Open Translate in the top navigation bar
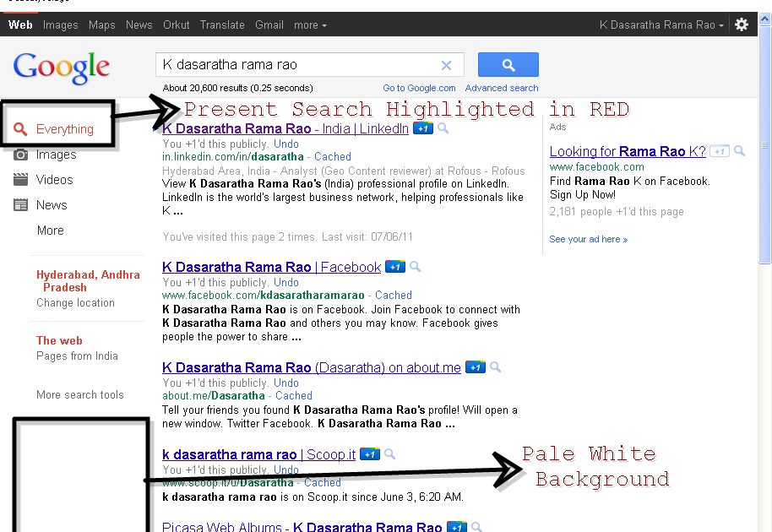Viewport: 772px width, 532px height. [x=222, y=25]
